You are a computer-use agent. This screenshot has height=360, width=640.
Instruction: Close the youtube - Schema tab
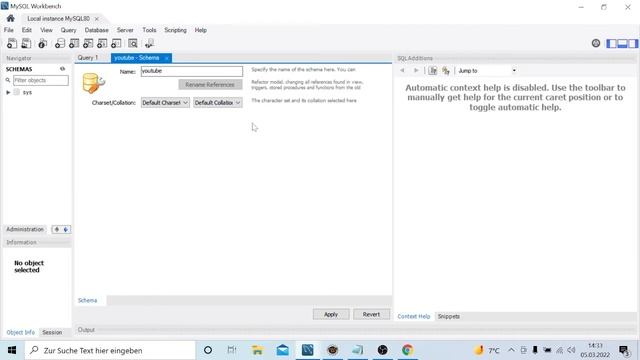point(167,58)
